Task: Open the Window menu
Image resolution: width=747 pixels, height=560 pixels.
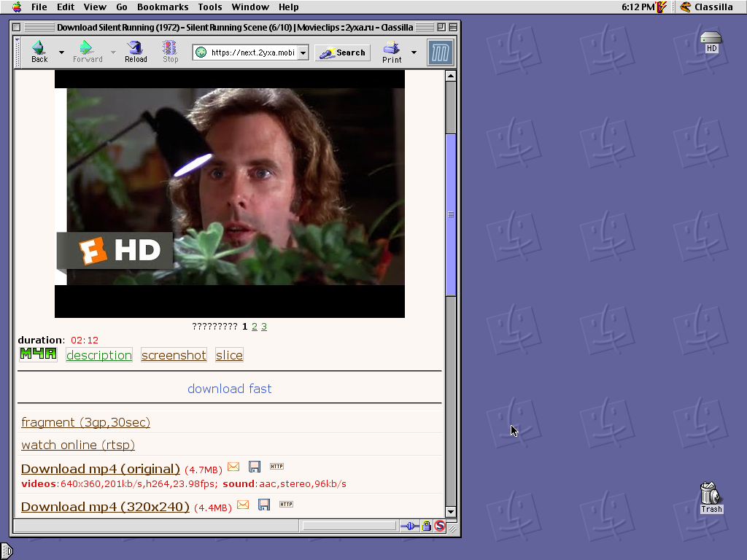Action: pyautogui.click(x=250, y=7)
